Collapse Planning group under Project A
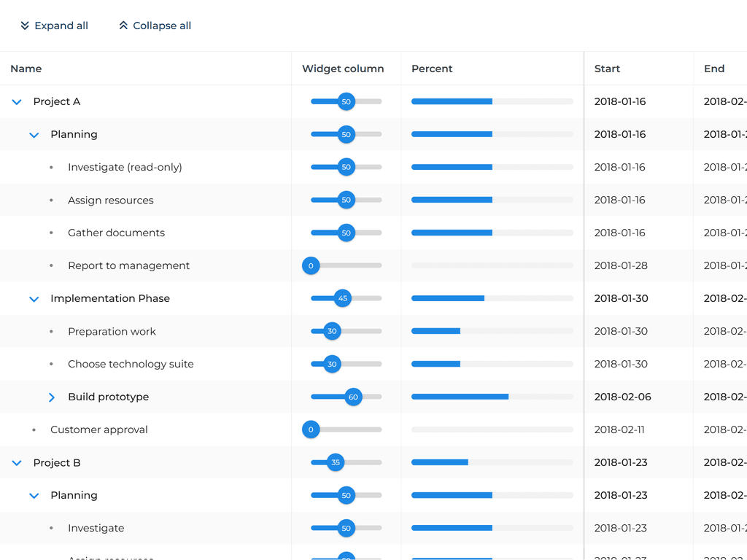The image size is (747, 560). pos(34,135)
